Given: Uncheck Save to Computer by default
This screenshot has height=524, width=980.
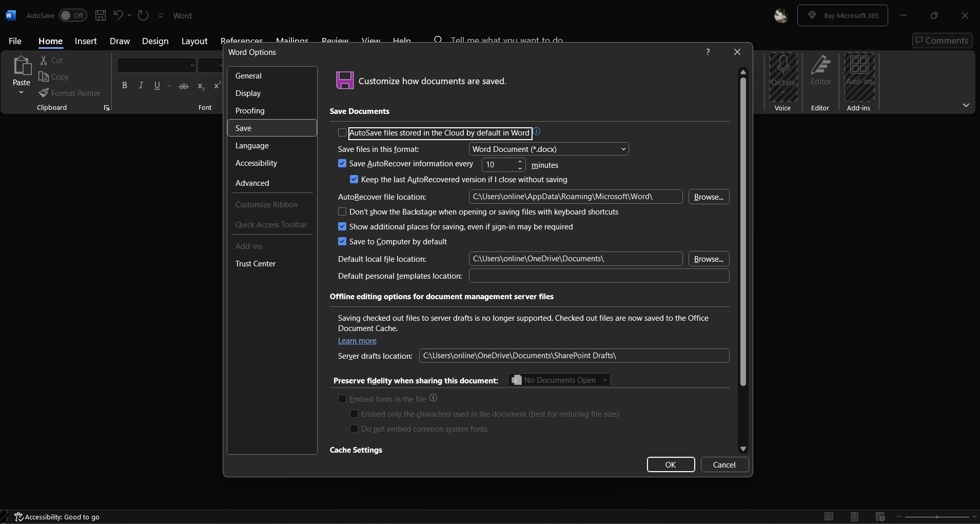Looking at the screenshot, I should (x=342, y=242).
